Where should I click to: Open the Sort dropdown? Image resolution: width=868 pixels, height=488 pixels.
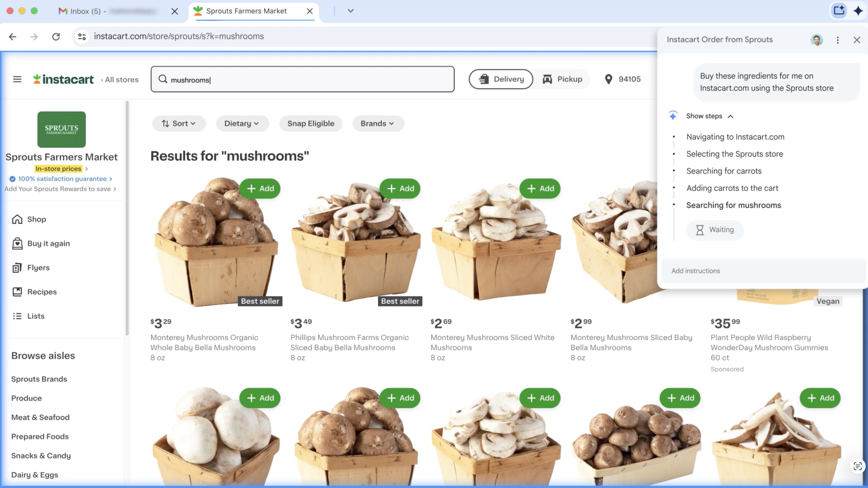[x=179, y=124]
